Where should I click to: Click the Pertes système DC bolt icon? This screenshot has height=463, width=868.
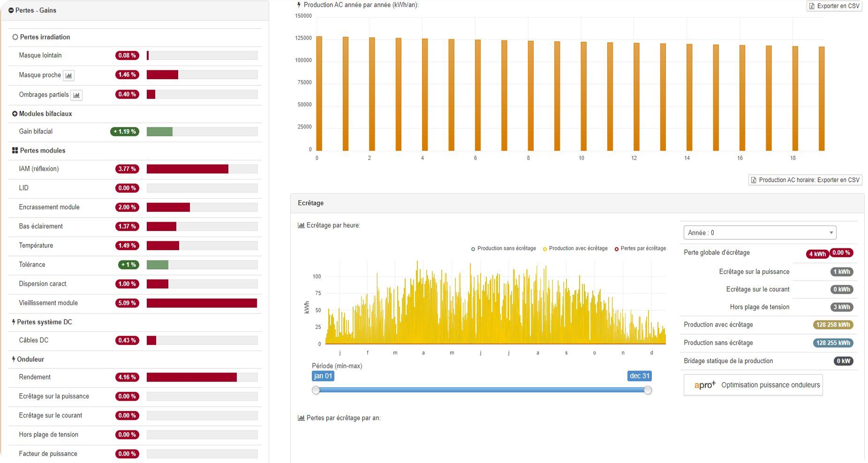coord(14,322)
